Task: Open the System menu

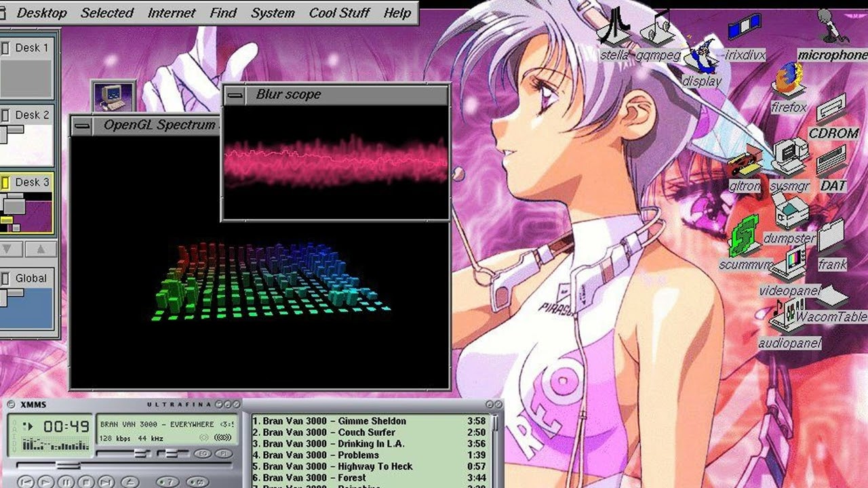Action: coord(273,13)
